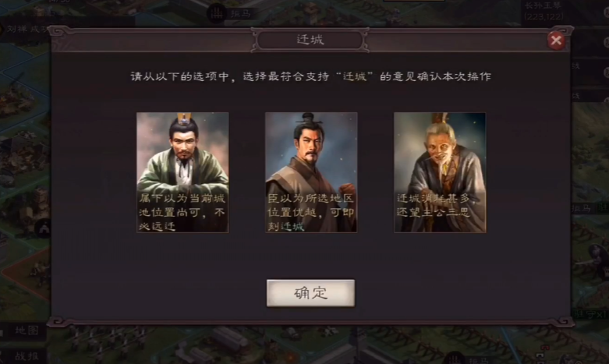This screenshot has height=364, width=609.
Task: Choose the middle advisor supporting 迁城
Action: click(311, 173)
